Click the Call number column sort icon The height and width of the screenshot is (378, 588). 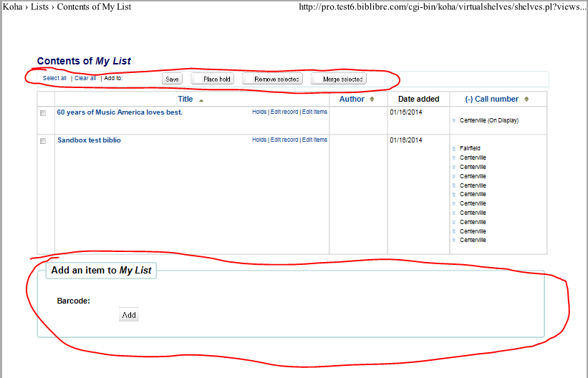526,100
